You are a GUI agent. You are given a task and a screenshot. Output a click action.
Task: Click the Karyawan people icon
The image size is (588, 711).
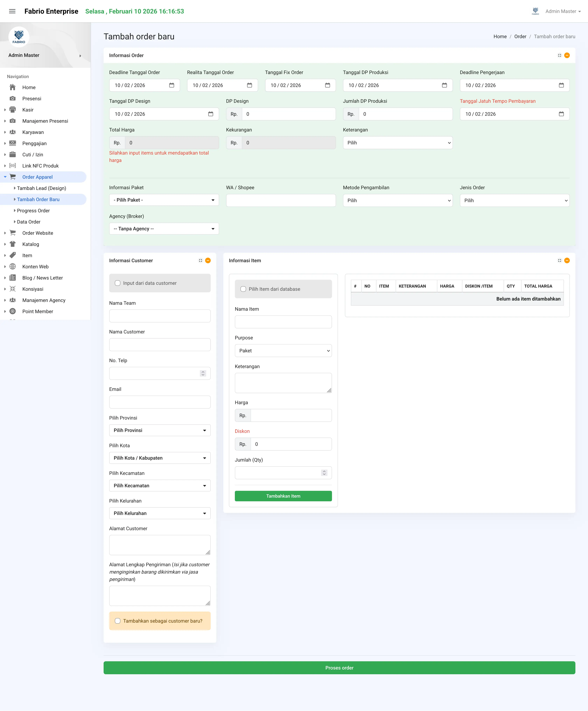[13, 132]
